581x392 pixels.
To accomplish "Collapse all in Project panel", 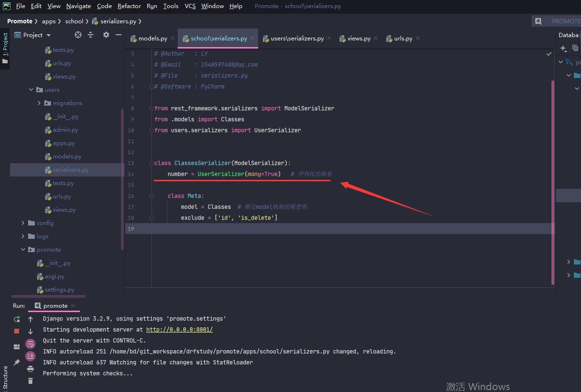I will [x=90, y=35].
